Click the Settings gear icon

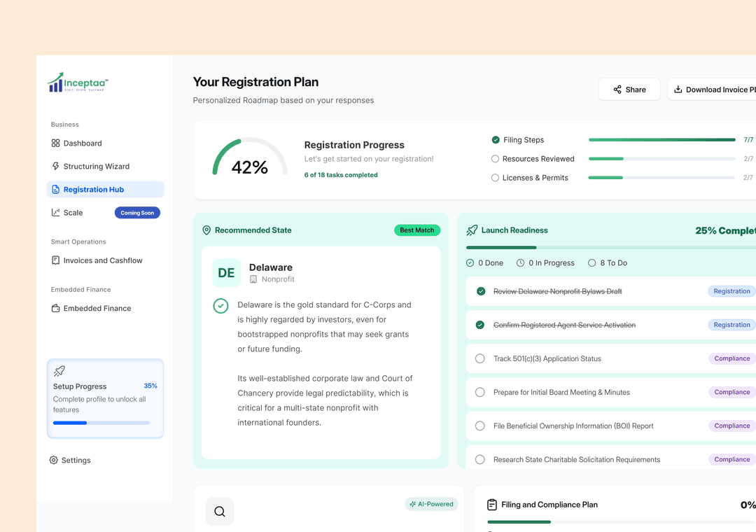pos(53,460)
